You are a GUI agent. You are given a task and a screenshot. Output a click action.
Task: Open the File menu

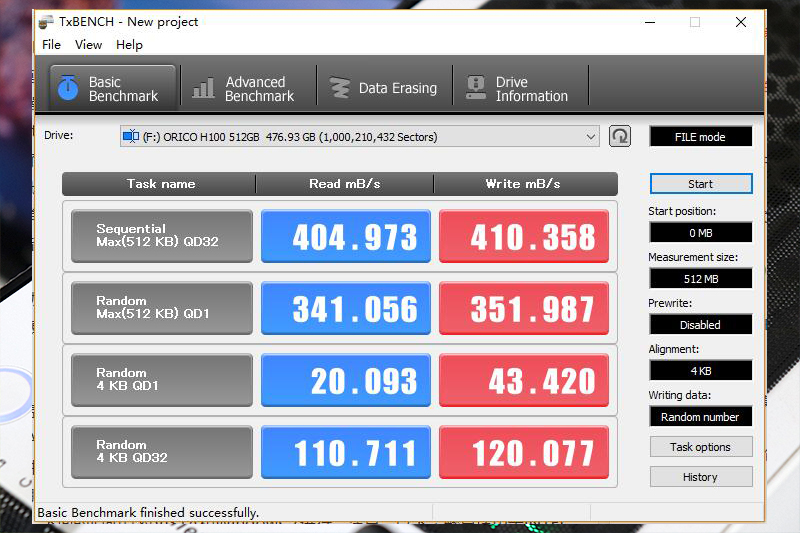tap(51, 45)
